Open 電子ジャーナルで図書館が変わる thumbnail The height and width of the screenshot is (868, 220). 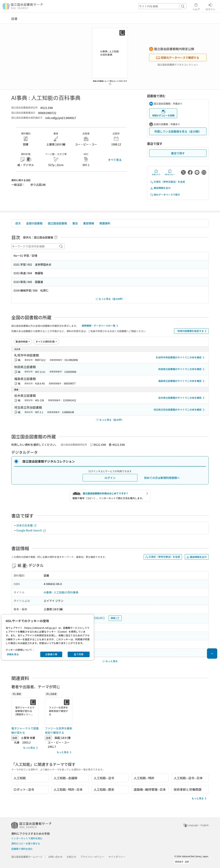click(25, 711)
